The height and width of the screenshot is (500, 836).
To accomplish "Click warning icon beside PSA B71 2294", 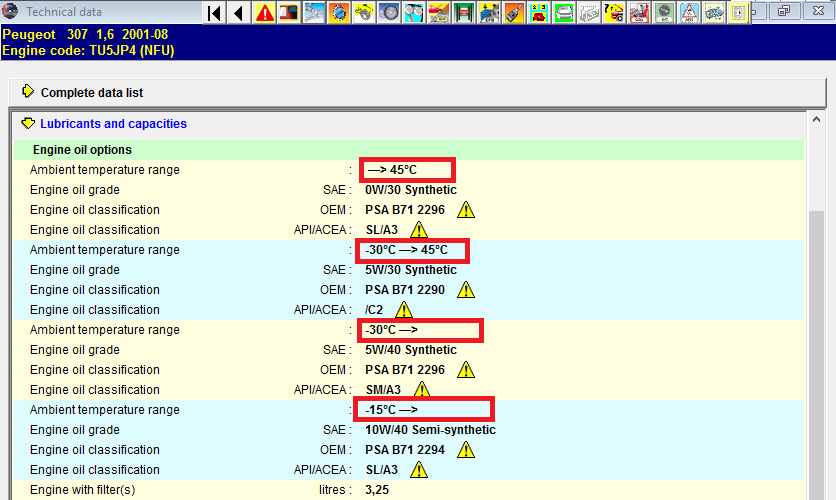I will coord(466,449).
